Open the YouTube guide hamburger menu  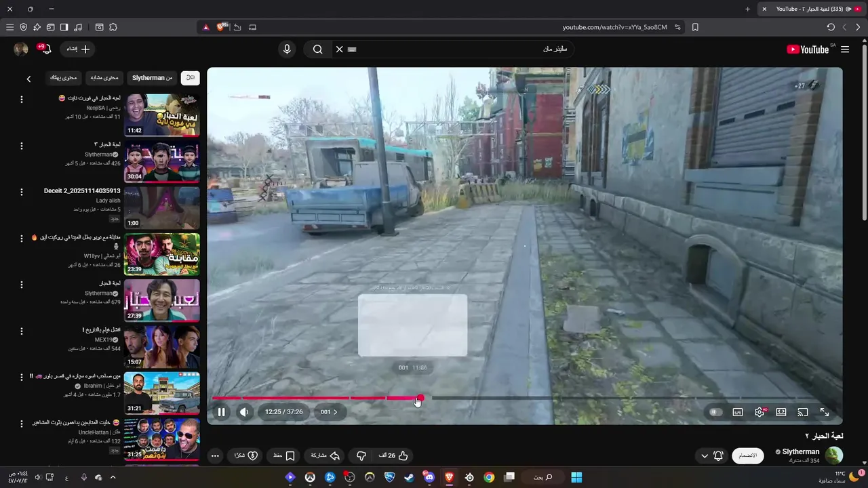(x=845, y=49)
